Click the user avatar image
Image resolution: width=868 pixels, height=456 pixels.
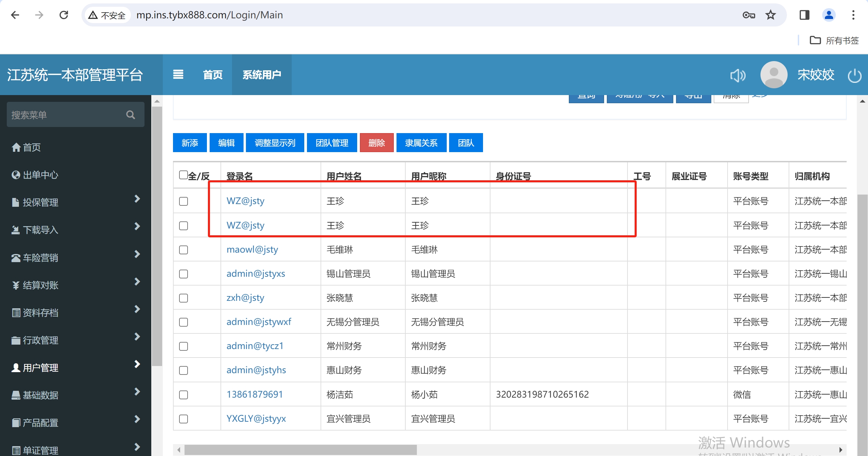coord(774,75)
